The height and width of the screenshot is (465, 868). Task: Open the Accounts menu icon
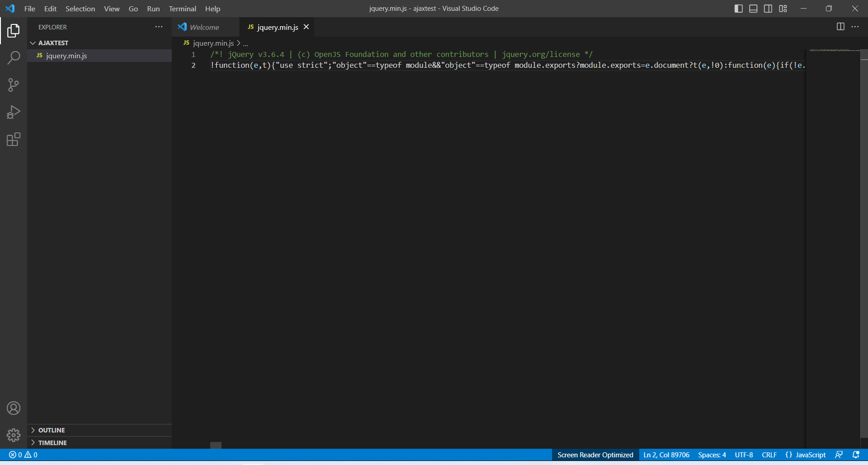(14, 408)
